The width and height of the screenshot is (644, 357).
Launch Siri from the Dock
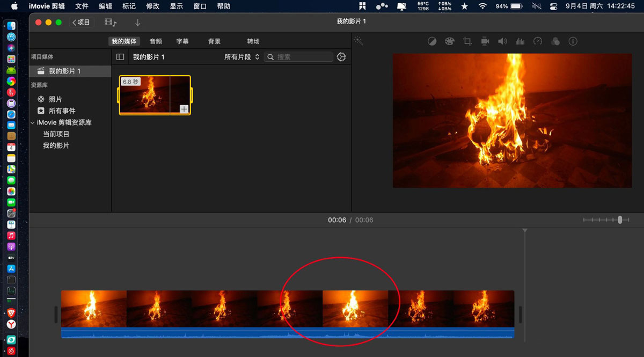tap(11, 48)
